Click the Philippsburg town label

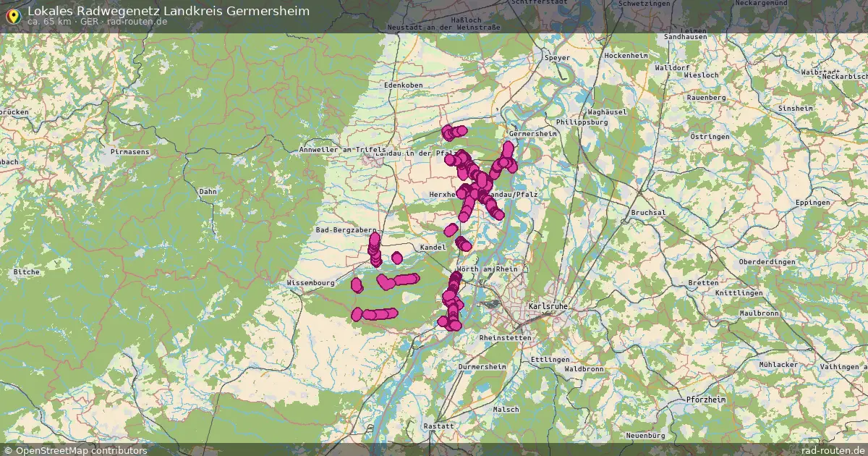pos(582,122)
